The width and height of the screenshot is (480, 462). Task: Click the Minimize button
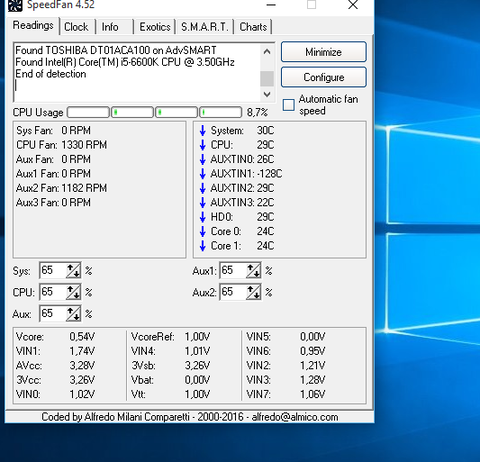point(324,52)
